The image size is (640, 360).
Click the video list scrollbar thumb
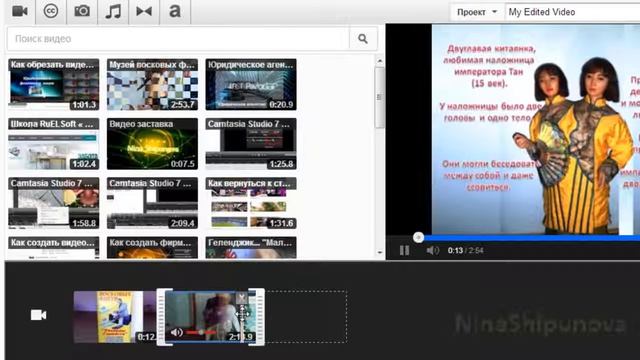pyautogui.click(x=380, y=98)
